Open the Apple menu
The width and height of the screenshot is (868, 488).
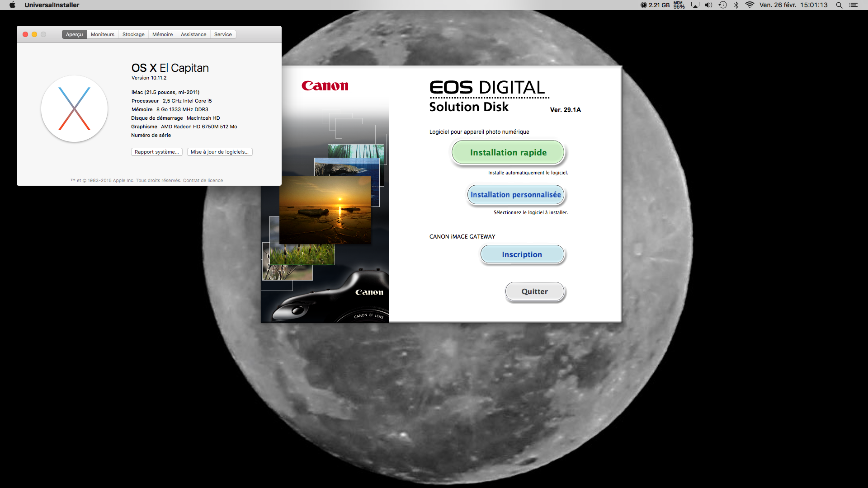tap(12, 5)
